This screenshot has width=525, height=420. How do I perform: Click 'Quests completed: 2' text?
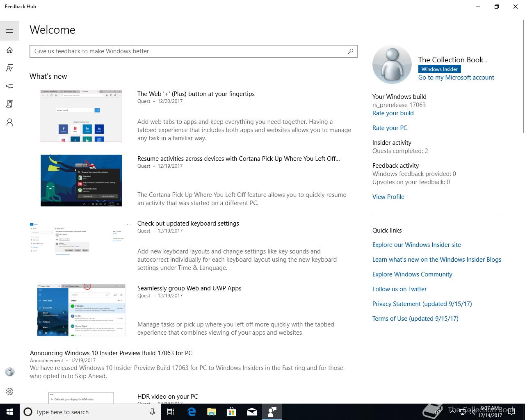(400, 151)
